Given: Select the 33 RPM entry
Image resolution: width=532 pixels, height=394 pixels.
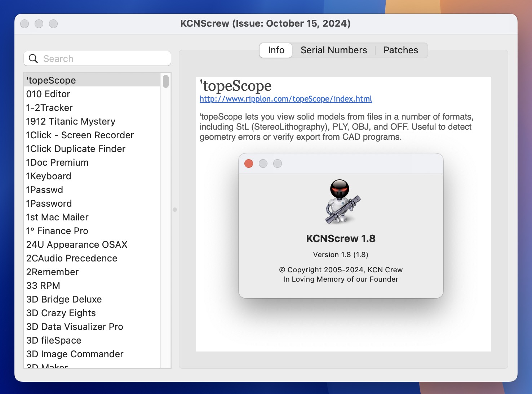Looking at the screenshot, I should coord(92,285).
